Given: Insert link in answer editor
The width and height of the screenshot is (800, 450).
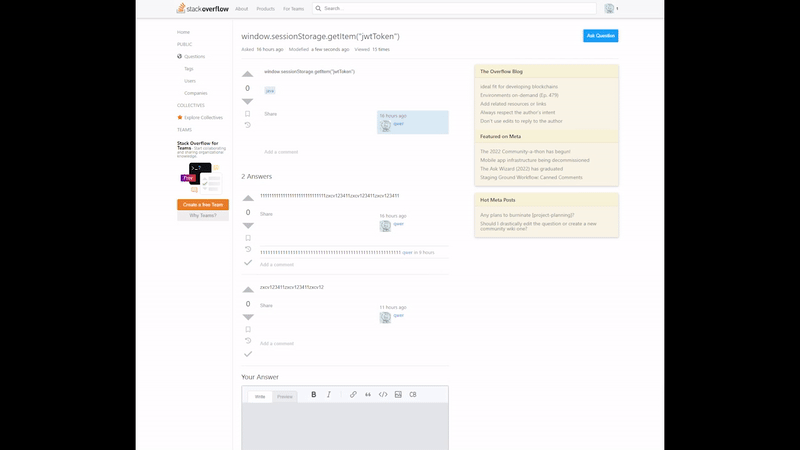Looking at the screenshot, I should point(353,394).
